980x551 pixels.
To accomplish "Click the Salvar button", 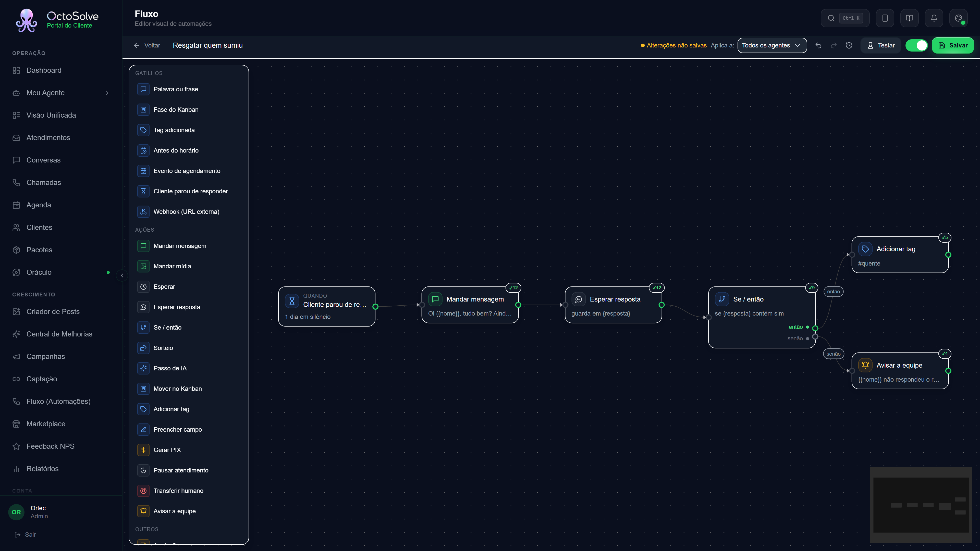I will (x=953, y=45).
